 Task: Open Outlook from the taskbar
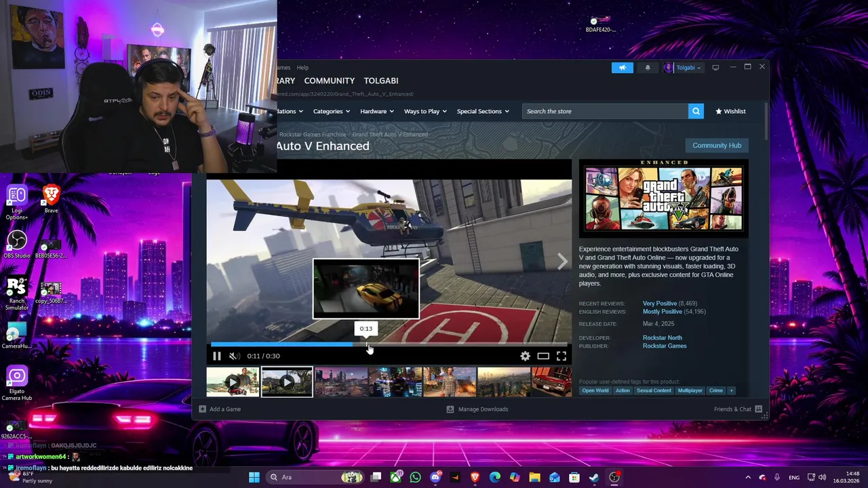555,477
